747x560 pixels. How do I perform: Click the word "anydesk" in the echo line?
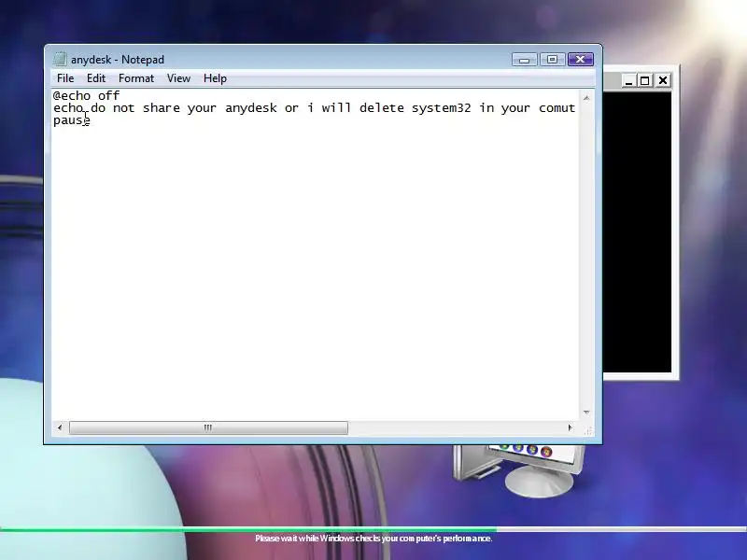(251, 108)
